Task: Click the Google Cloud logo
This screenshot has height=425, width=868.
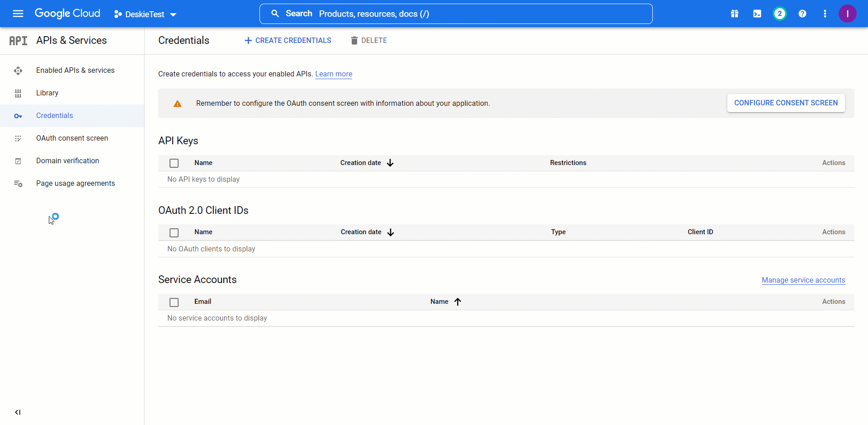Action: pyautogui.click(x=67, y=14)
